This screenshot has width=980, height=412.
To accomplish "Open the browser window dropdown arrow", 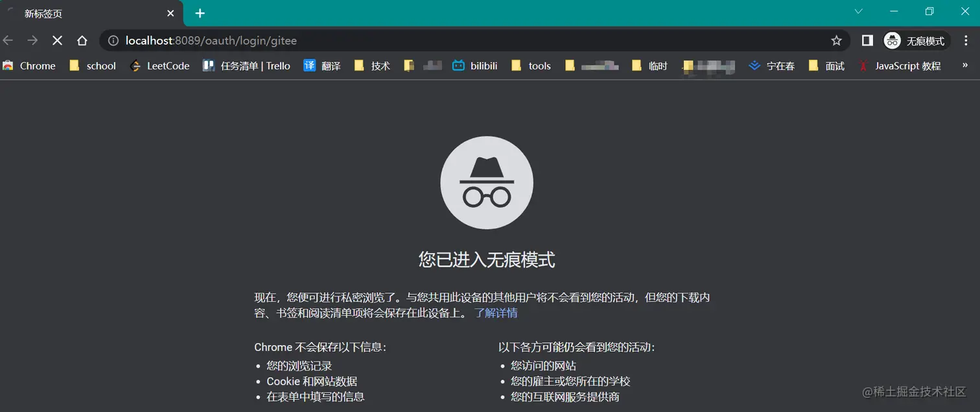I will tap(858, 11).
